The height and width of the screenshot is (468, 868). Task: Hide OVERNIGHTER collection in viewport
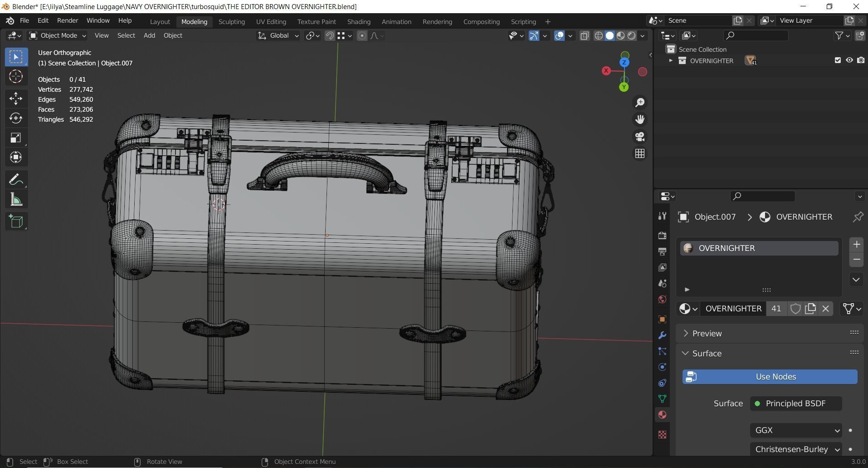coord(849,60)
